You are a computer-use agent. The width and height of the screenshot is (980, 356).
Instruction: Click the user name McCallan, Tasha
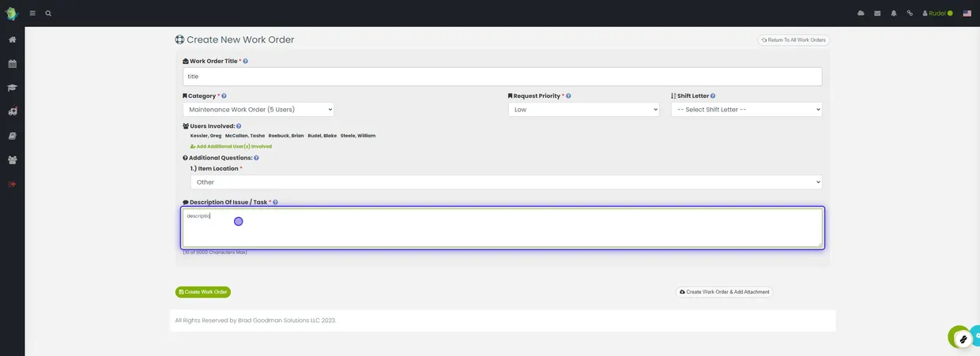coord(245,136)
